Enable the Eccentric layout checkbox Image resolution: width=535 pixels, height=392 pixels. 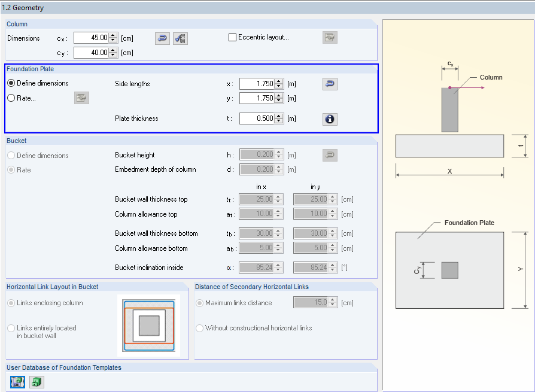[x=232, y=37]
